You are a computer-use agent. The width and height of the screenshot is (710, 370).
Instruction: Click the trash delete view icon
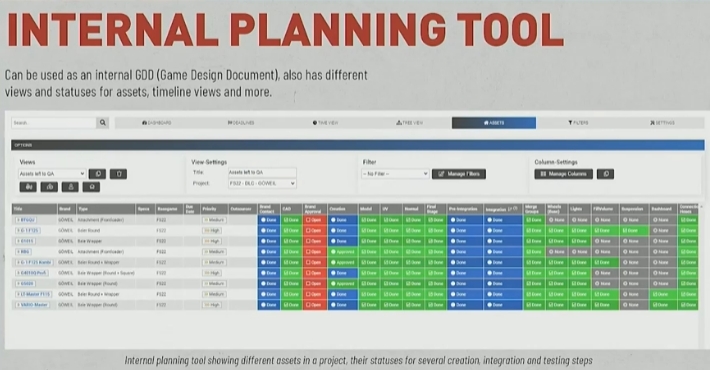click(119, 174)
